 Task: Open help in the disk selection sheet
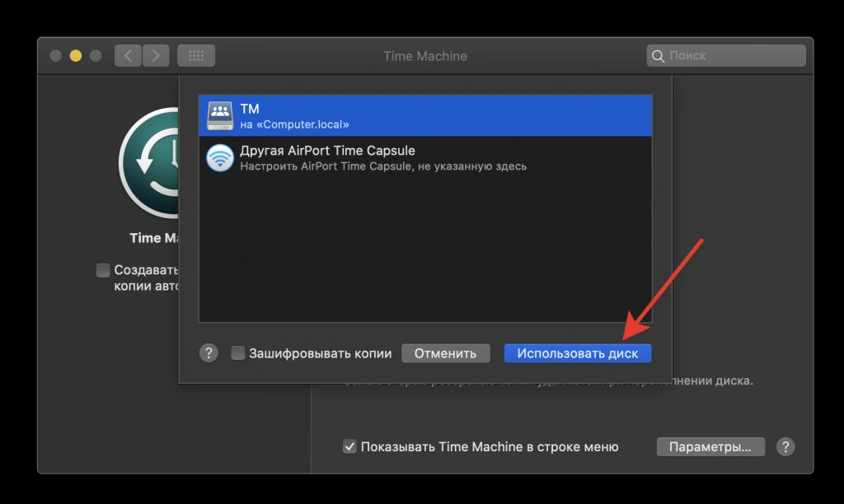click(x=209, y=353)
